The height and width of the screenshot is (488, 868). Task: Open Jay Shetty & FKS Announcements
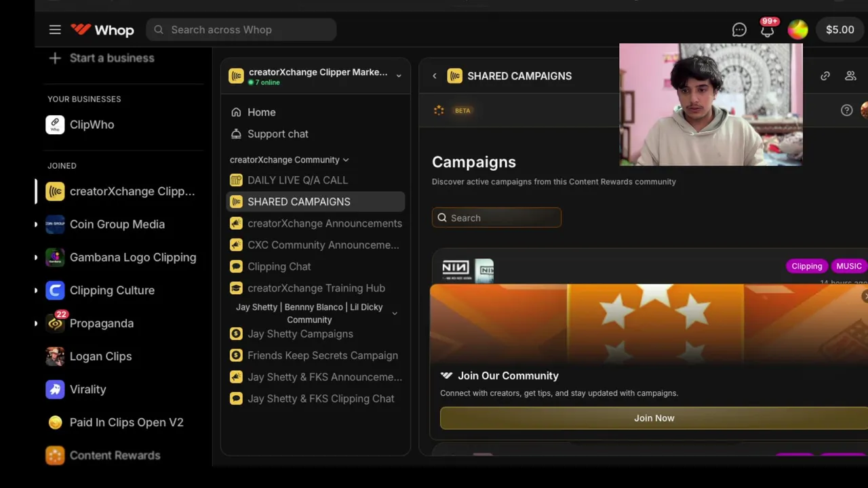point(315,378)
